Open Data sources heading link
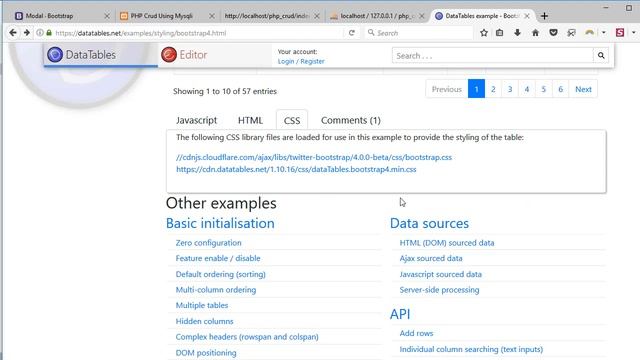 click(429, 223)
